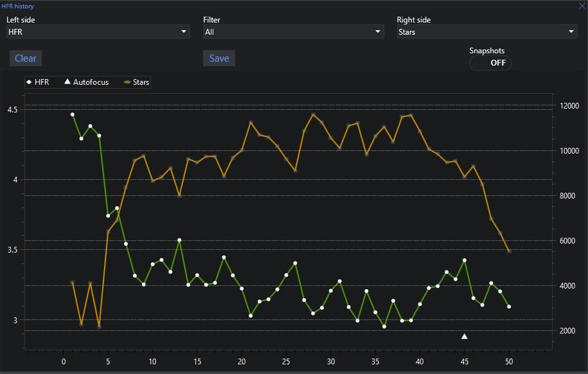Hide the Stars series via its legend label

[141, 82]
